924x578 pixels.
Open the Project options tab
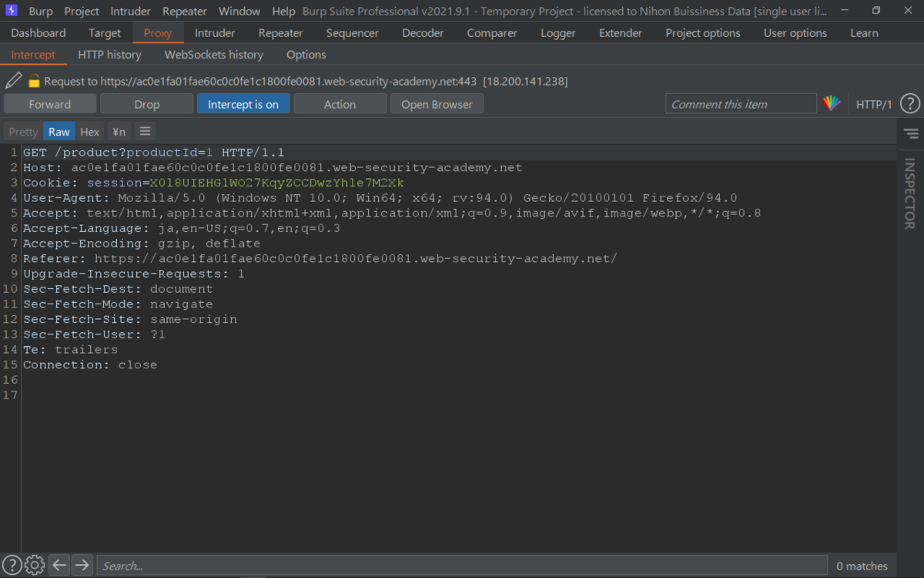coord(703,33)
